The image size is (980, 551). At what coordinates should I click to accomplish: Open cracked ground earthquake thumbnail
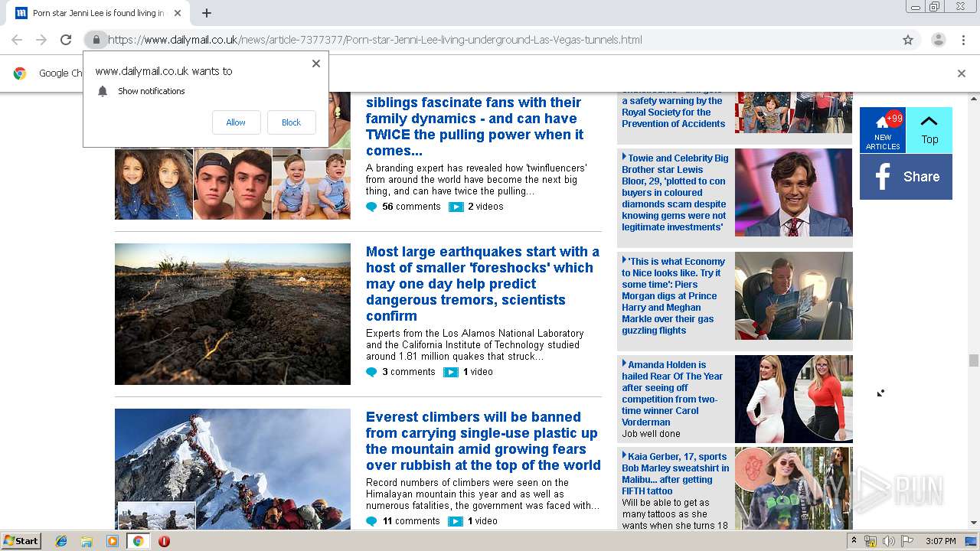tap(233, 314)
